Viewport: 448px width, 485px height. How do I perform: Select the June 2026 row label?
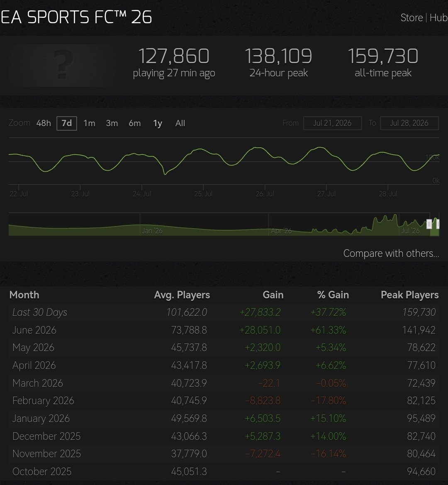(34, 330)
